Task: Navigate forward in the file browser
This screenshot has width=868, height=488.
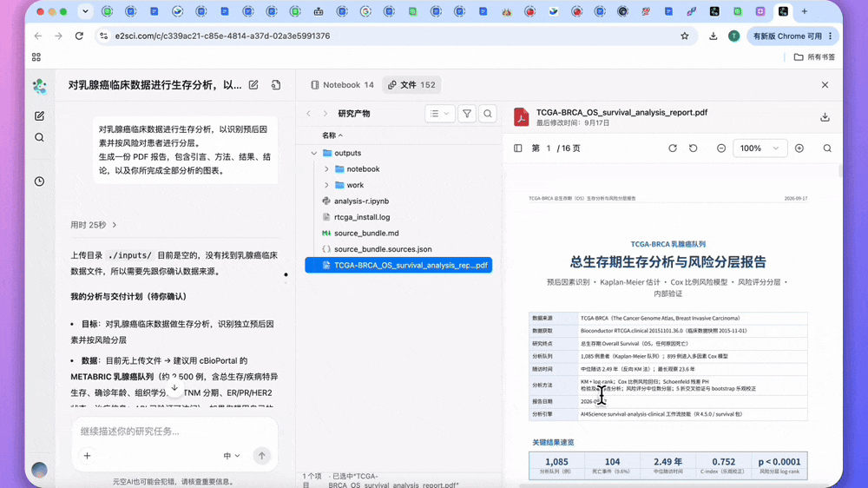Action: click(325, 114)
